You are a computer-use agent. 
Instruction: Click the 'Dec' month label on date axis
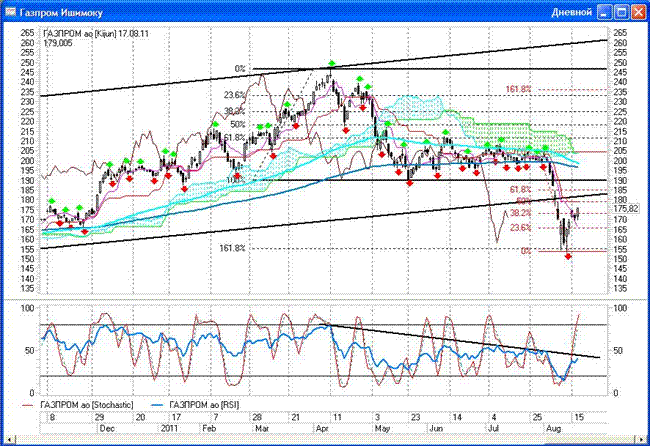pos(107,429)
